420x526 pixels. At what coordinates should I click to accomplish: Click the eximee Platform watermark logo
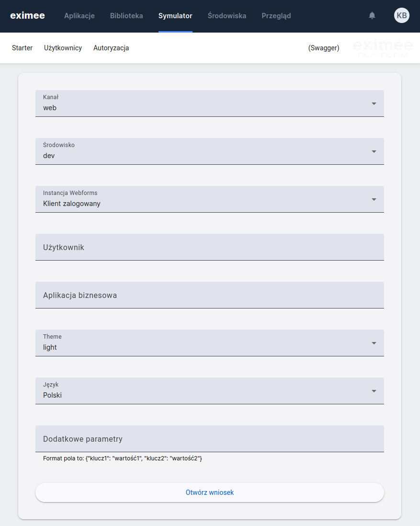(x=383, y=48)
